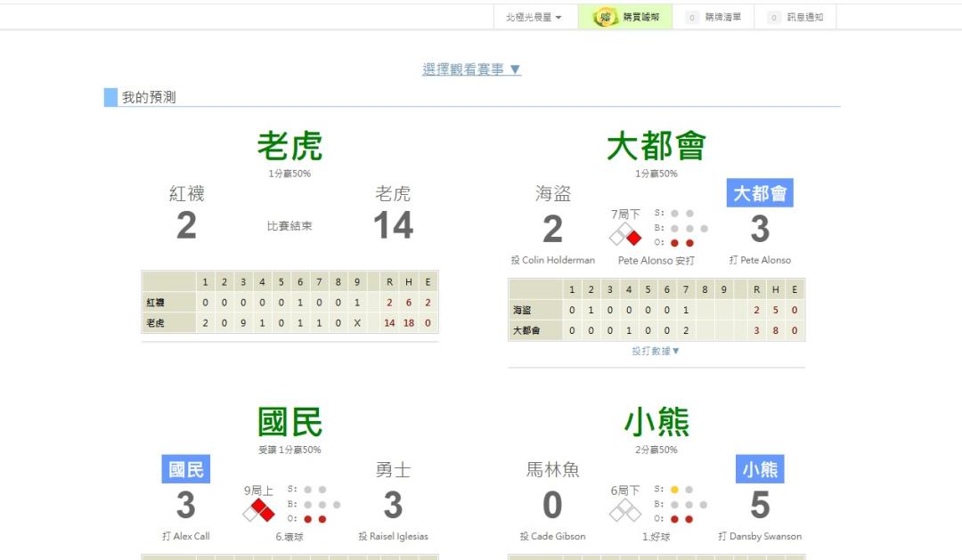Click batter name Alex Call
This screenshot has width=962, height=560.
tap(192, 536)
